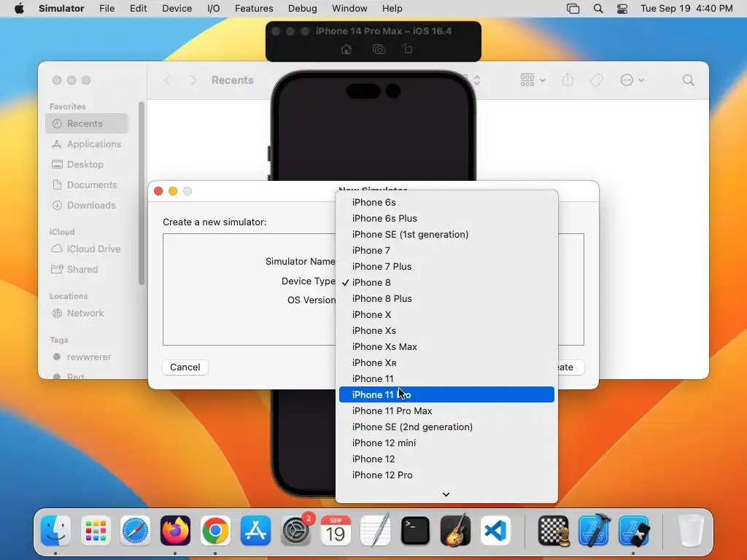Image resolution: width=747 pixels, height=560 pixels.
Task: Open the Apple menu
Action: 19,9
